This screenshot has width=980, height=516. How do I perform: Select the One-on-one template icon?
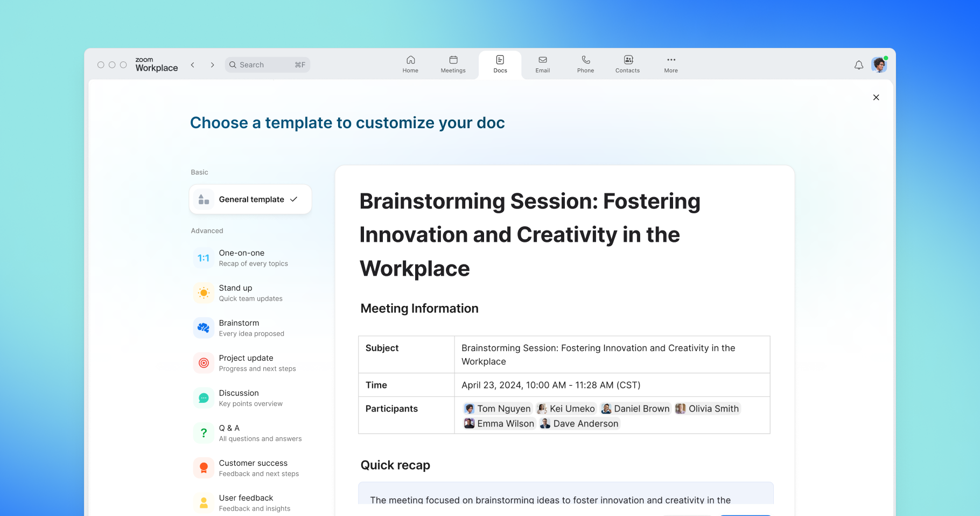coord(203,257)
